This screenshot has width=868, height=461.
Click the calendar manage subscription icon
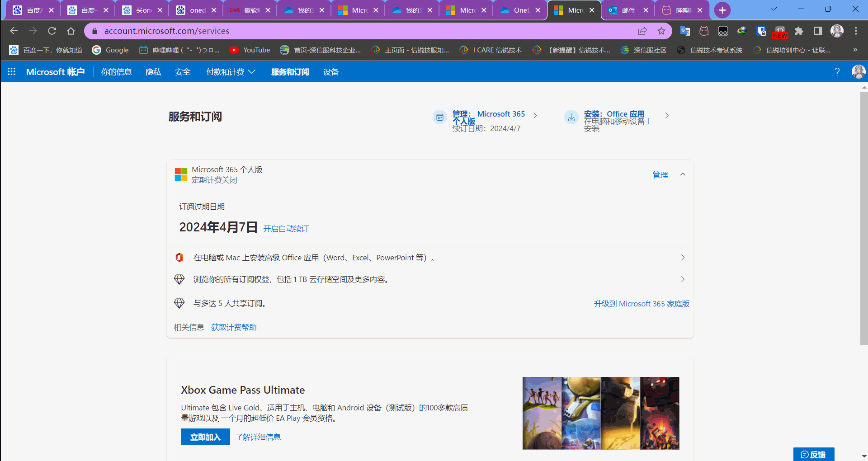(439, 117)
